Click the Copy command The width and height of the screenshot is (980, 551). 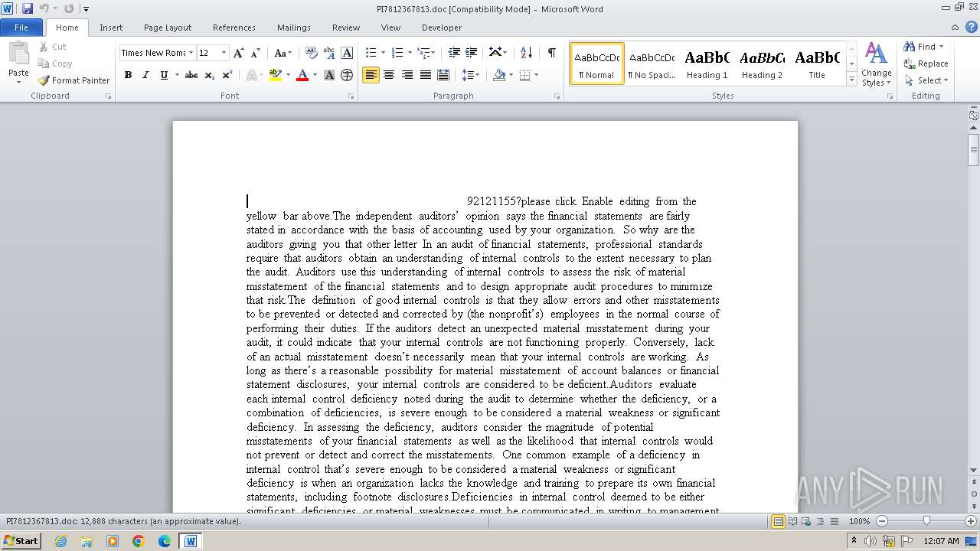pyautogui.click(x=55, y=64)
